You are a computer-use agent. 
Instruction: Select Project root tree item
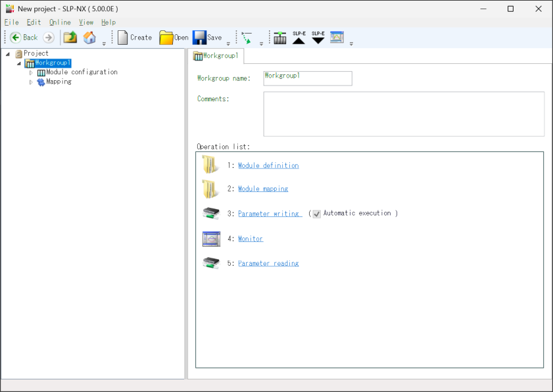pos(36,53)
